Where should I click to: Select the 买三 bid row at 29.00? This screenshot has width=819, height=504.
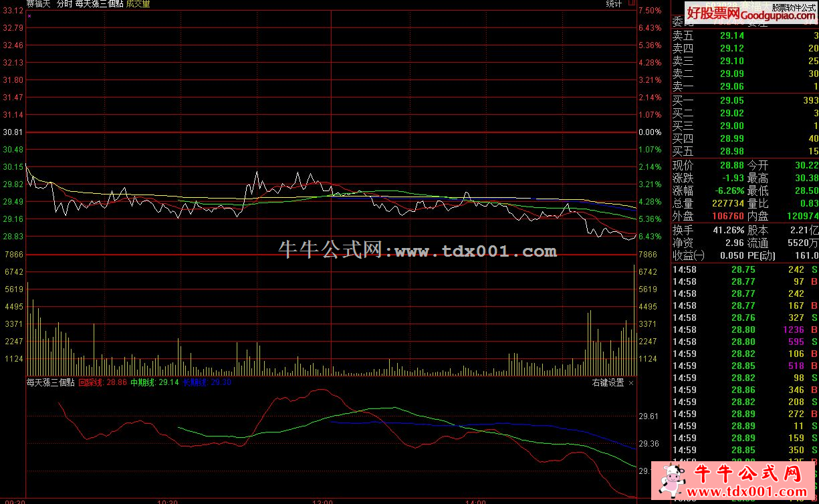click(745, 126)
